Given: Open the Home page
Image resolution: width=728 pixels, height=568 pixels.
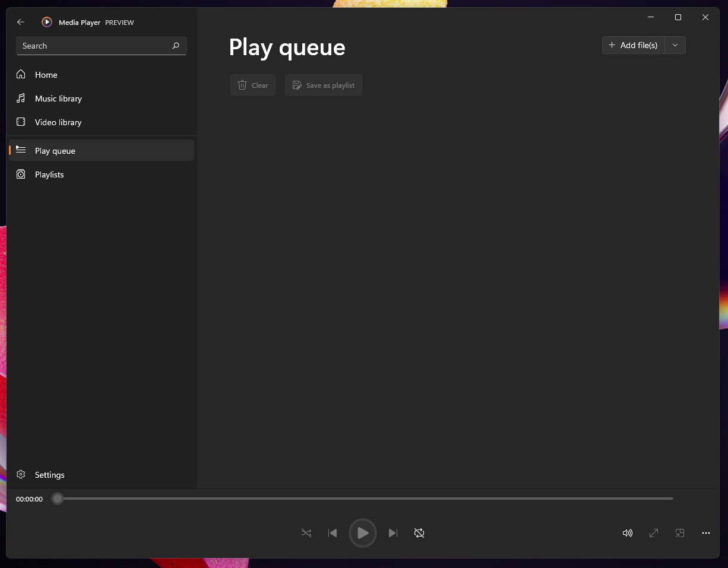Looking at the screenshot, I should pyautogui.click(x=102, y=75).
